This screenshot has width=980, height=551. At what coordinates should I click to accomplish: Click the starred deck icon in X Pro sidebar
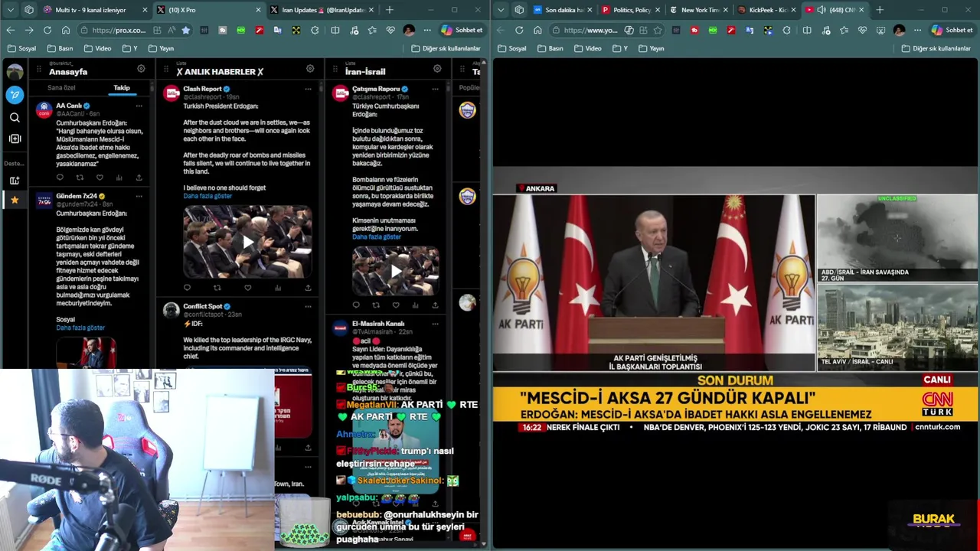point(15,200)
